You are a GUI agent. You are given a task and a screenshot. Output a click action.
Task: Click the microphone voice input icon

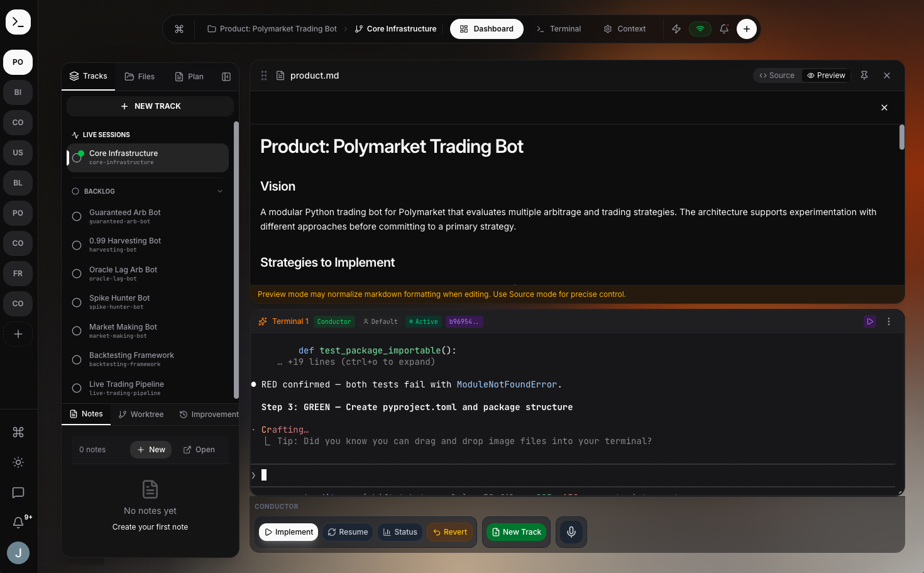coord(571,532)
